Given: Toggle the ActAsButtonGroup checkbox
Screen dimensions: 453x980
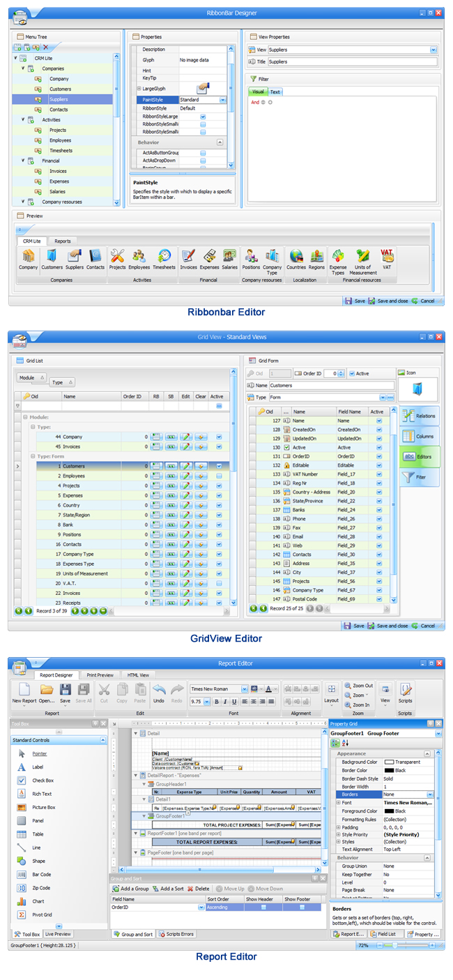Looking at the screenshot, I should click(x=203, y=152).
